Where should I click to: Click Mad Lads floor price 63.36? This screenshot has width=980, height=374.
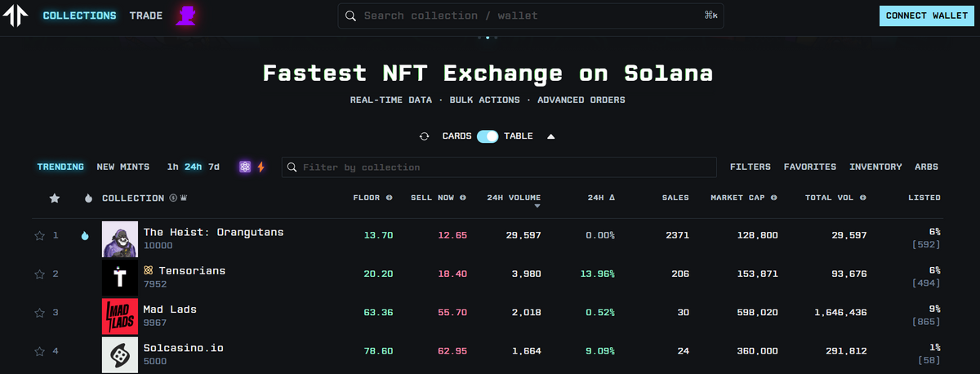(378, 313)
